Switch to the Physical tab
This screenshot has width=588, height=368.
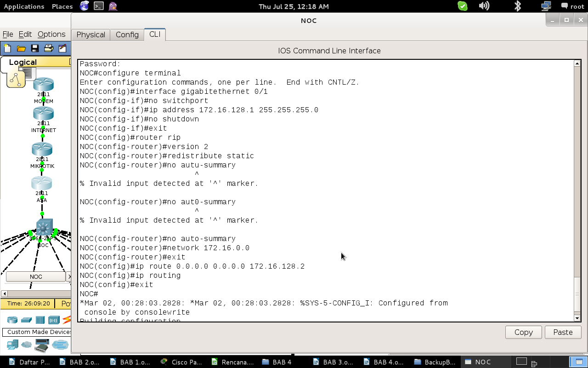(90, 34)
